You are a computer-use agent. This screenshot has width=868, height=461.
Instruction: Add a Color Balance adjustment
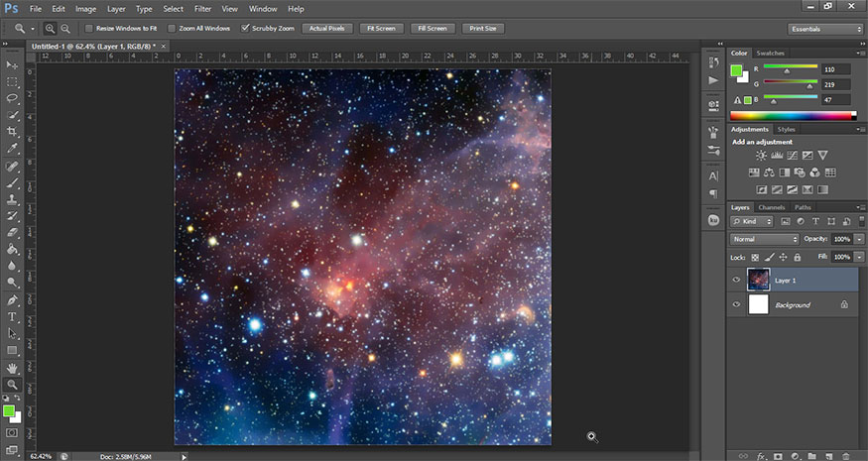(x=769, y=173)
